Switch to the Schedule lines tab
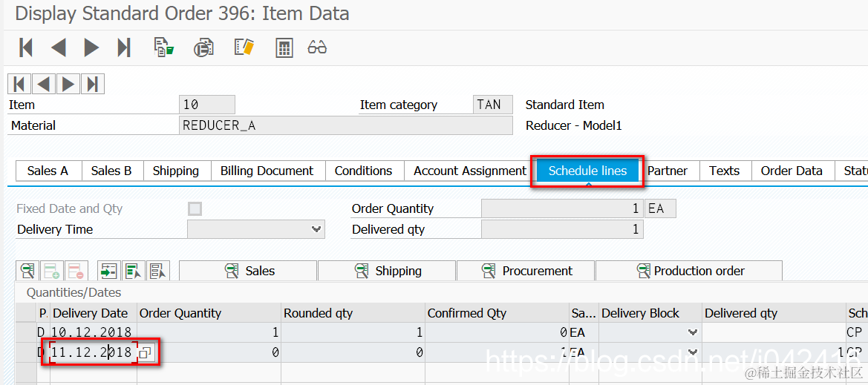 (x=587, y=171)
